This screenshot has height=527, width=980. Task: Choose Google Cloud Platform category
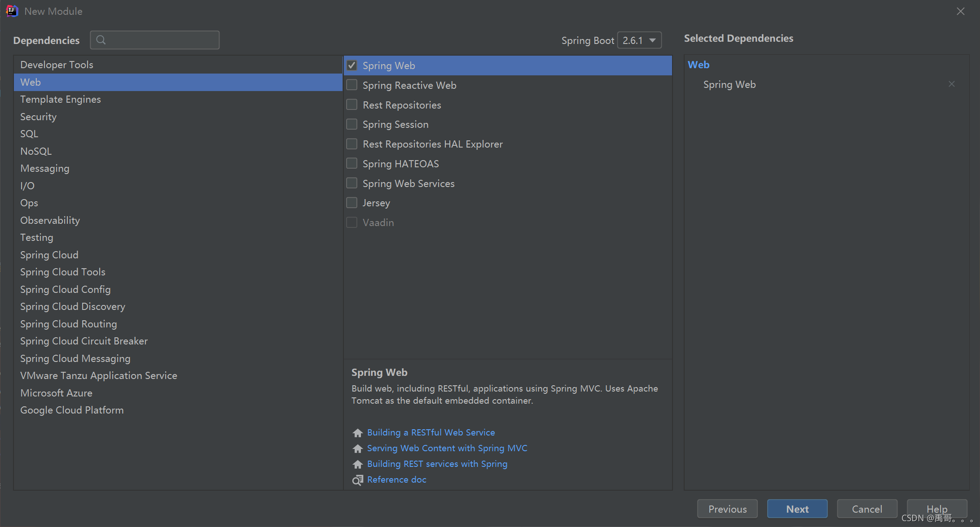click(x=178, y=410)
